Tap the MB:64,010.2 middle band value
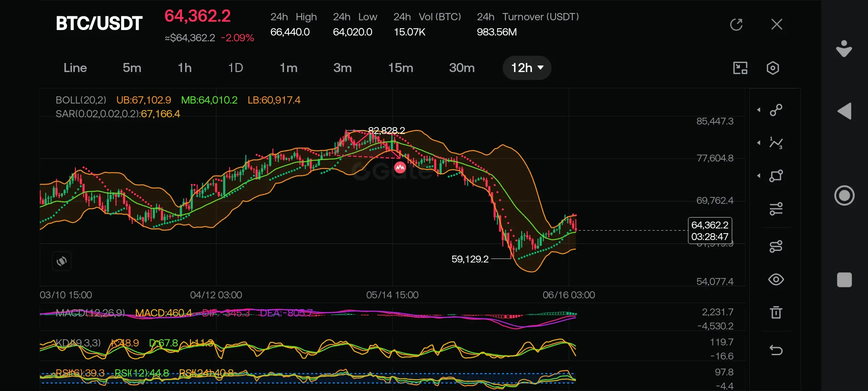The height and width of the screenshot is (391, 868). click(209, 100)
